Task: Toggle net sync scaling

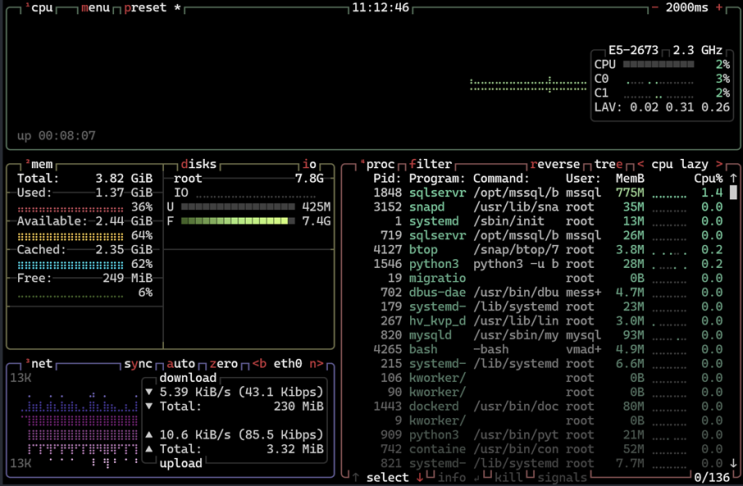Action: point(138,364)
